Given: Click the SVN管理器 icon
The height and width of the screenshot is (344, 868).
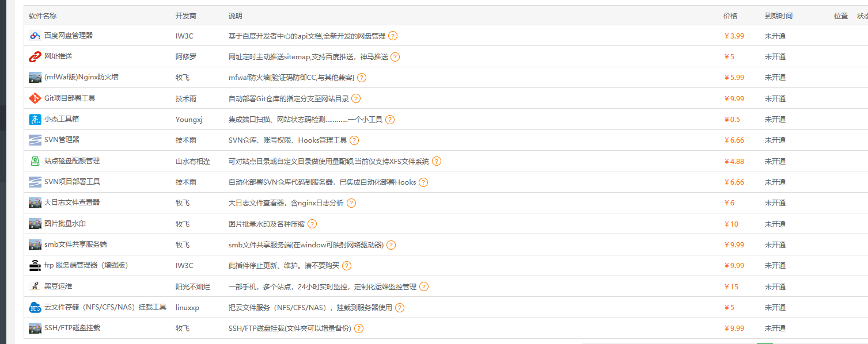Looking at the screenshot, I should 35,140.
